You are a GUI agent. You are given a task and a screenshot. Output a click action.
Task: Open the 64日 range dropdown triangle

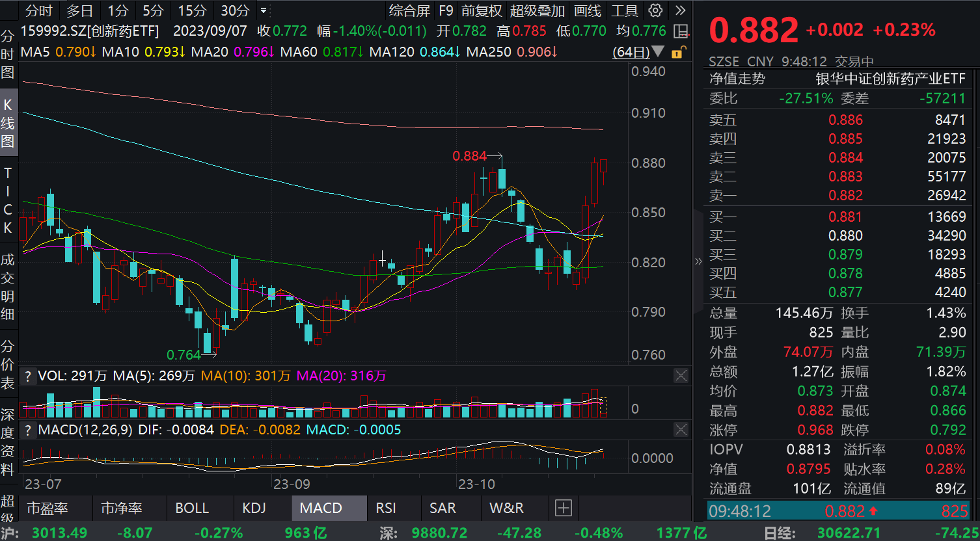pyautogui.click(x=659, y=52)
